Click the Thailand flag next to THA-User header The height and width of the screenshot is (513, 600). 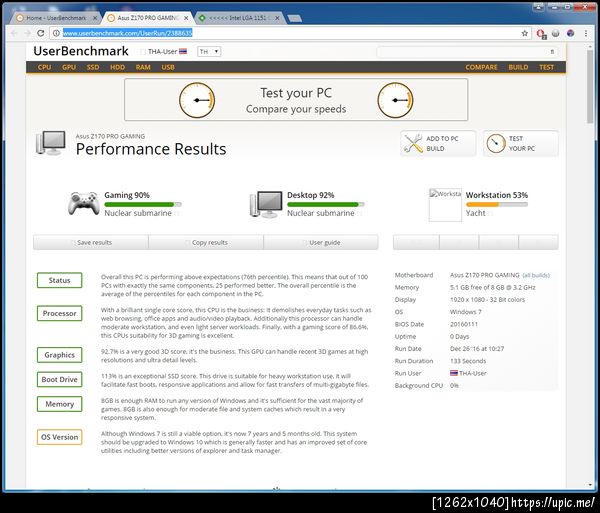[x=183, y=51]
